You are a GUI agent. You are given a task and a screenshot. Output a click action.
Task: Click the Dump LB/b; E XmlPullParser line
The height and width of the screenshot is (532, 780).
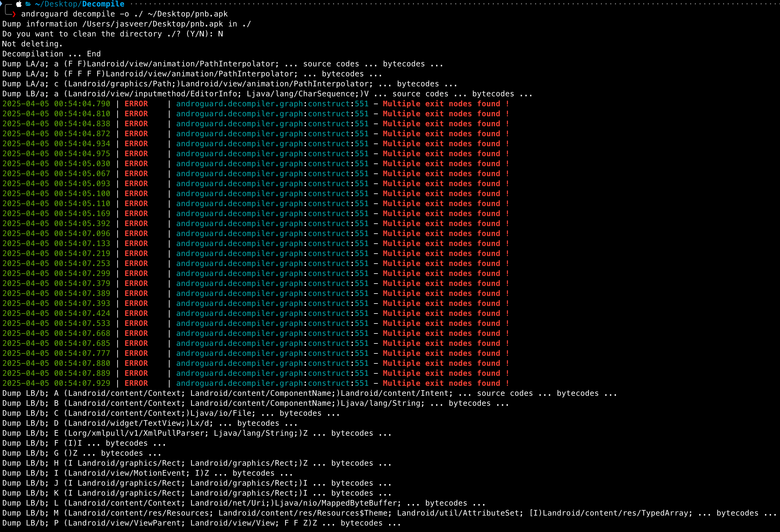[197, 433]
